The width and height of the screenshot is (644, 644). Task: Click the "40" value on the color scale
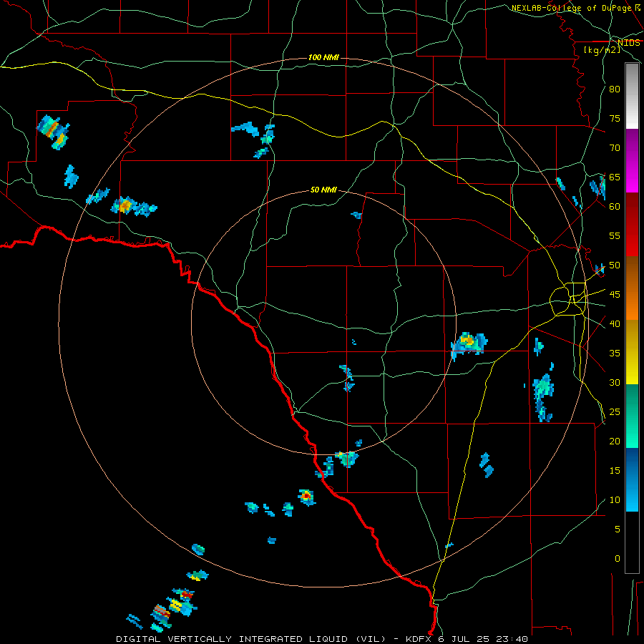tap(615, 324)
